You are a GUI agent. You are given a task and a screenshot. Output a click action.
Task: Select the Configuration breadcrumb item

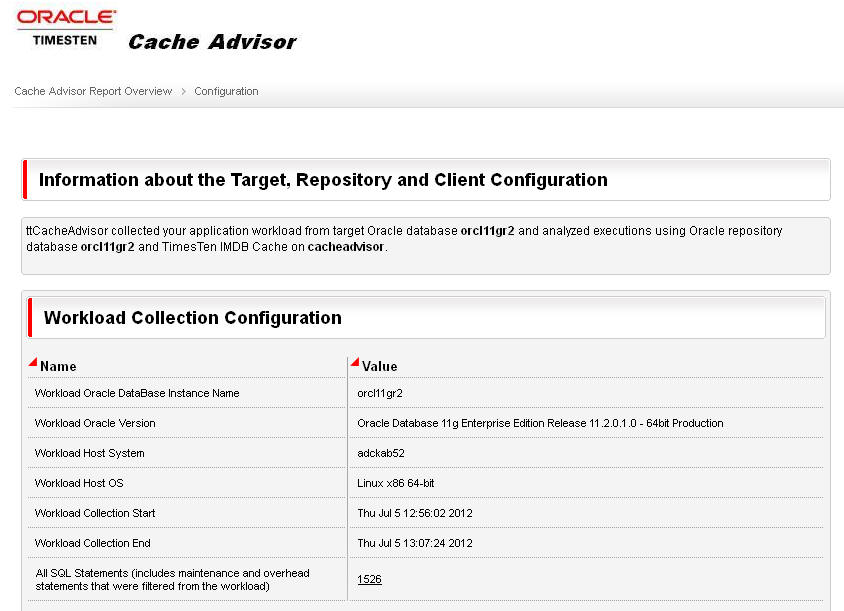(x=226, y=92)
